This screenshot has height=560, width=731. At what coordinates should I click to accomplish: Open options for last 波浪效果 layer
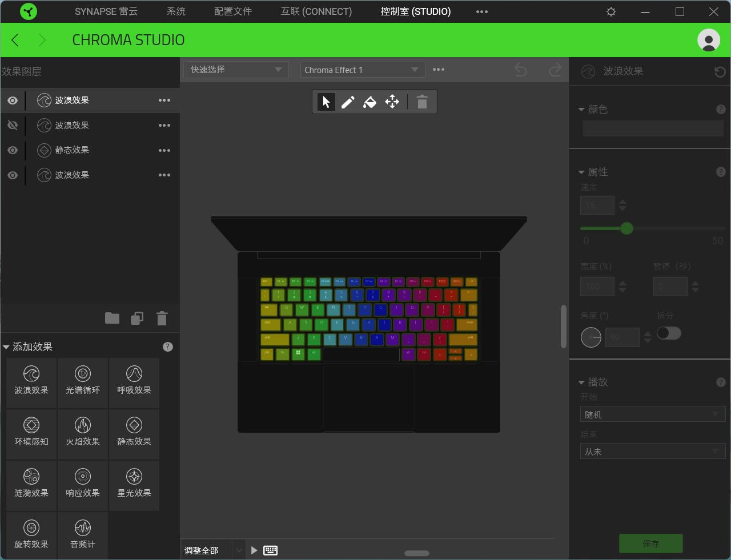click(x=164, y=175)
